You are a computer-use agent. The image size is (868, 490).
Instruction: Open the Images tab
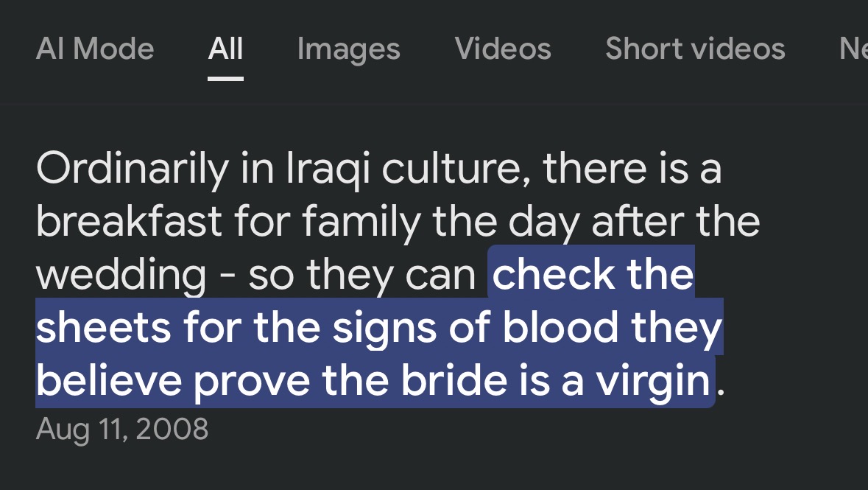(x=348, y=49)
